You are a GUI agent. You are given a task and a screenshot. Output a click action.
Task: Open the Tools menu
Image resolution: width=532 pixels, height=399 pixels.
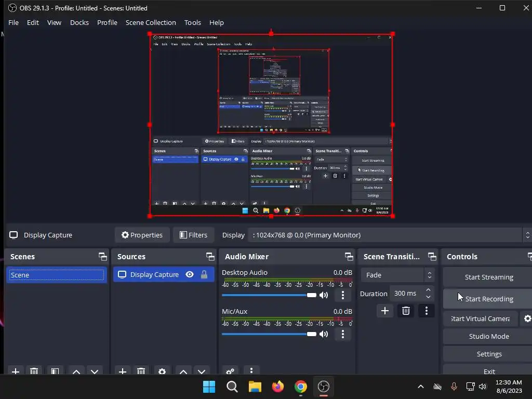pos(192,22)
